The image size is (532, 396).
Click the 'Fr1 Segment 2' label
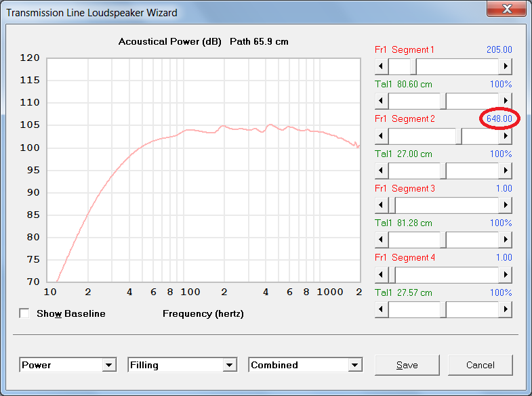[405, 119]
